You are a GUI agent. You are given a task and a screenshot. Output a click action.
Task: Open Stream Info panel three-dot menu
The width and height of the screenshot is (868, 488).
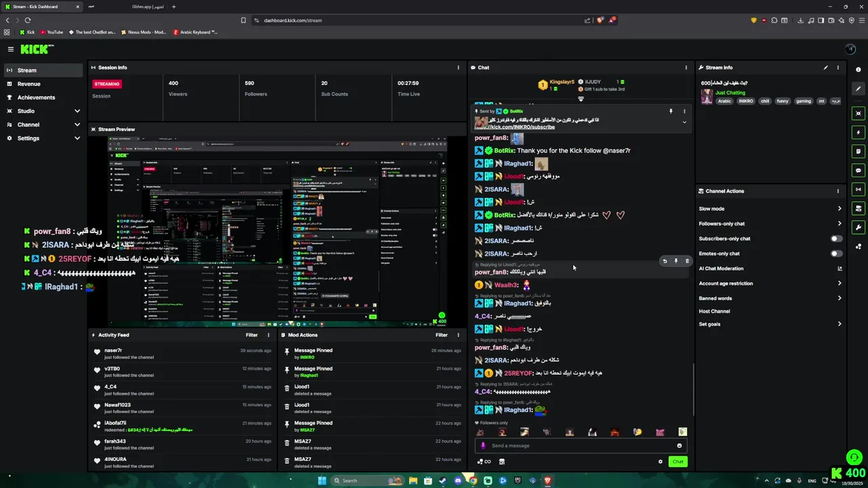pos(837,68)
